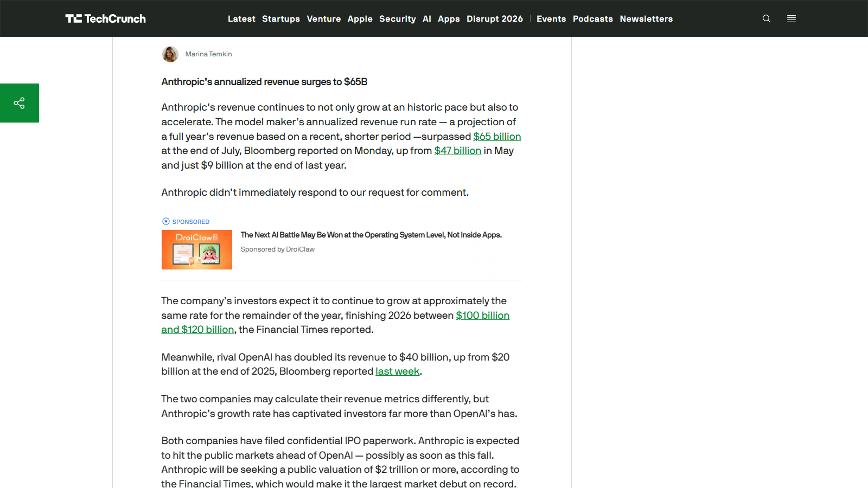Viewport: 868px width, 488px height.
Task: Follow the $65 billion link
Action: click(497, 137)
